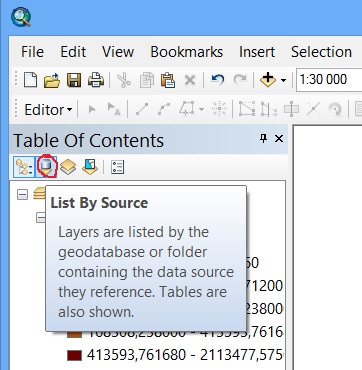Click the New Map File icon
Viewport: 362px width, 370px height.
click(30, 80)
